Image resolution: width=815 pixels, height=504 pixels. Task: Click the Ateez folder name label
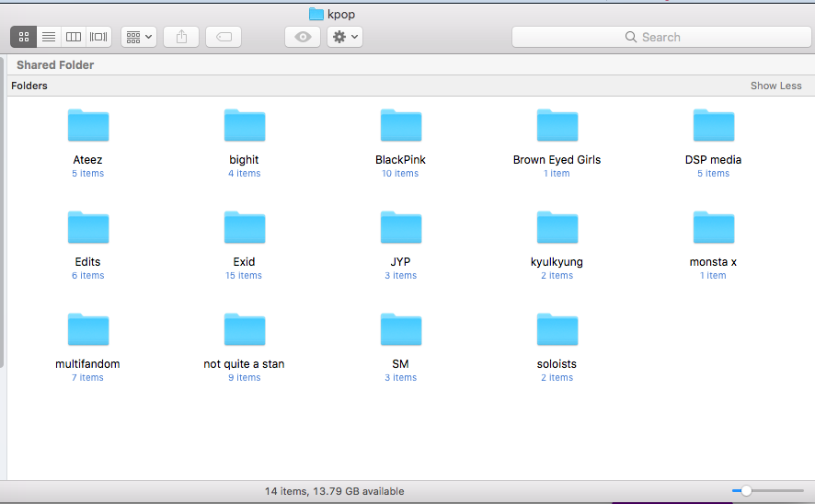click(x=87, y=159)
